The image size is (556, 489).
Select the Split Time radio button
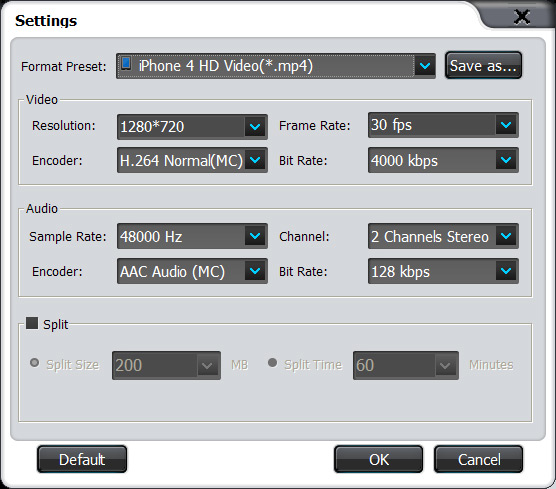pyautogui.click(x=272, y=363)
